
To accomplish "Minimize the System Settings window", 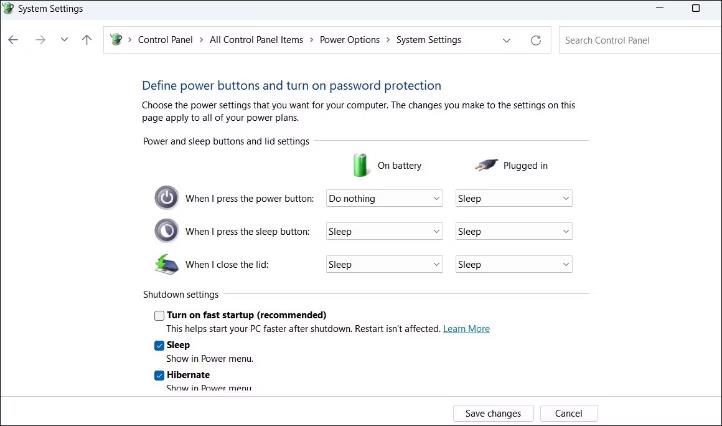I will point(660,8).
